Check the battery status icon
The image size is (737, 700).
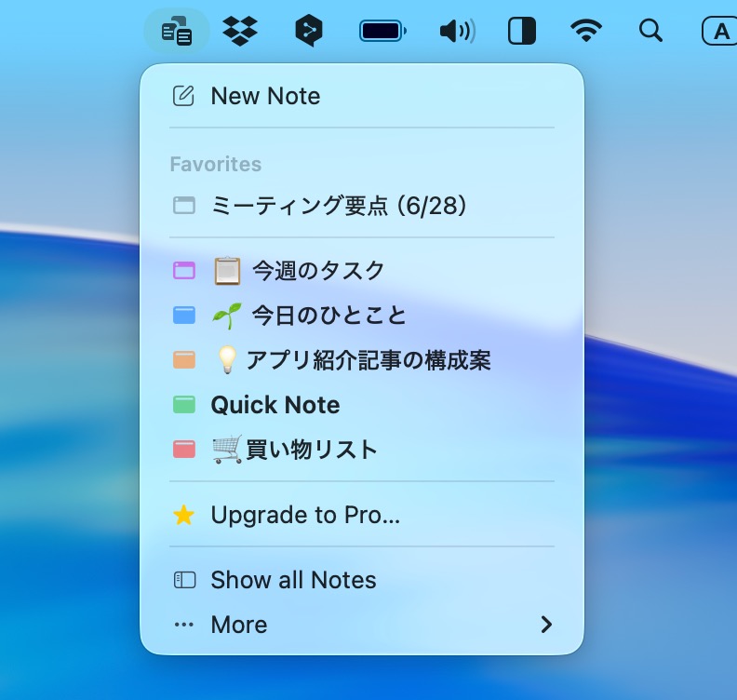click(382, 32)
